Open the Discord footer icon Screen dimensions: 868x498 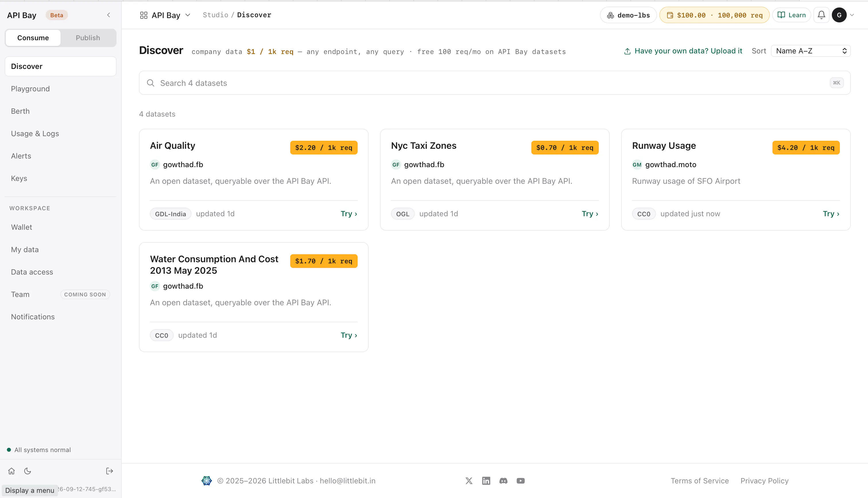point(503,480)
